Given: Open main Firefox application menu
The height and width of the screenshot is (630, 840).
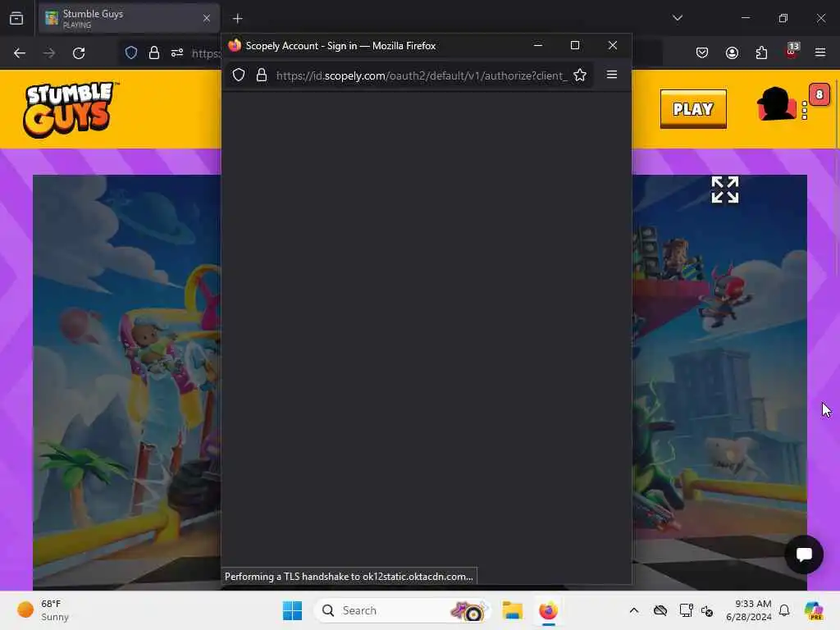Looking at the screenshot, I should (820, 52).
